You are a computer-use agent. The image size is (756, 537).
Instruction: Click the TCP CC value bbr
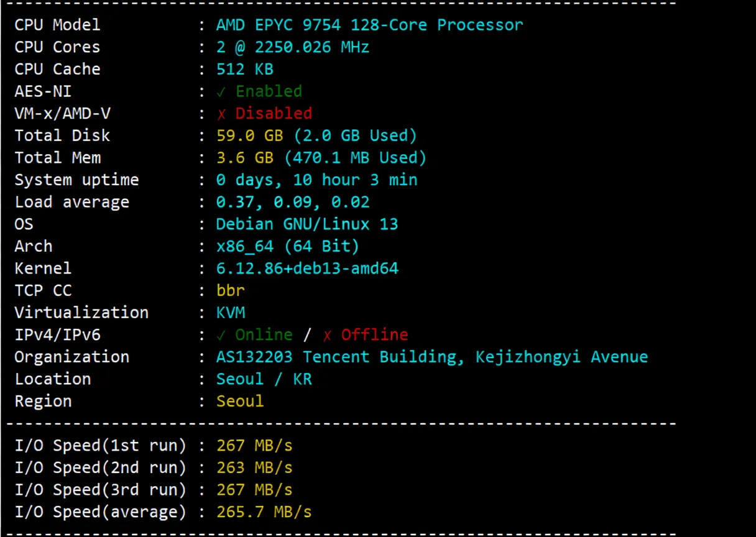coord(230,291)
